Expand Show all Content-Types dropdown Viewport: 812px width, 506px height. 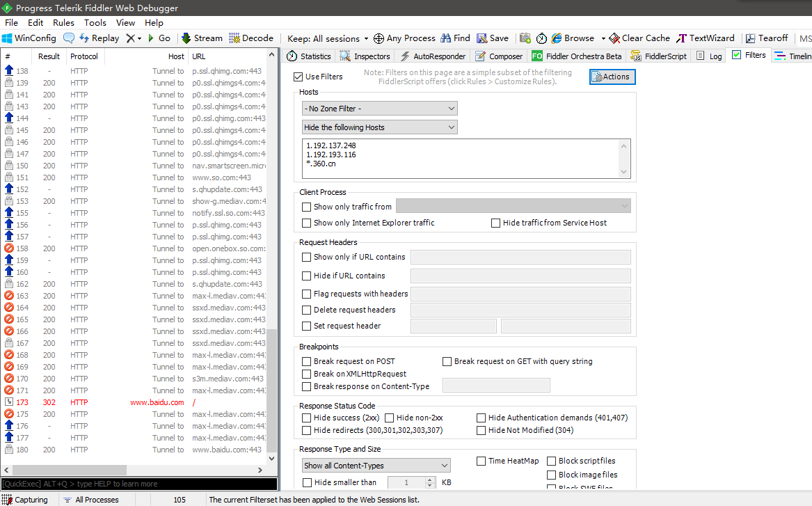click(376, 466)
